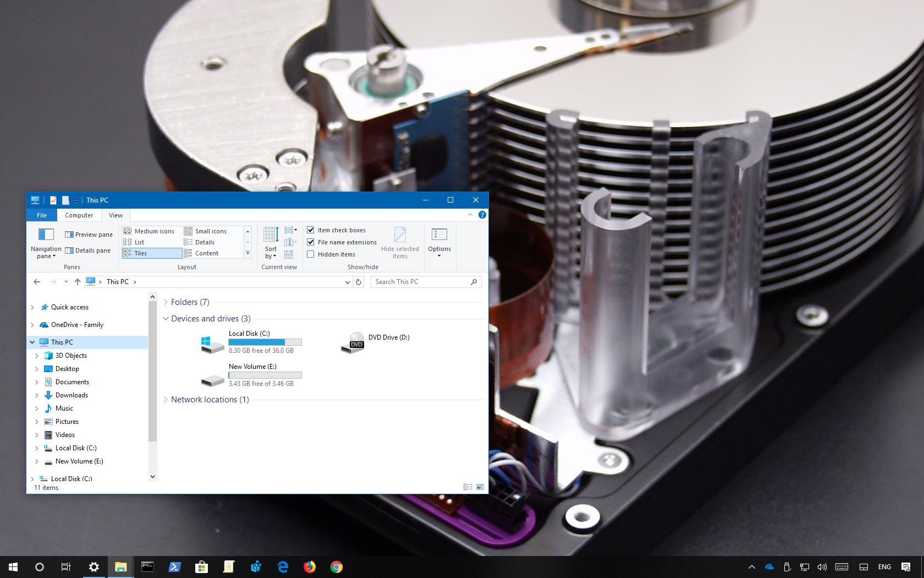Switch to the Computer ribbon tab
Viewport: 924px width, 578px height.
tap(79, 215)
